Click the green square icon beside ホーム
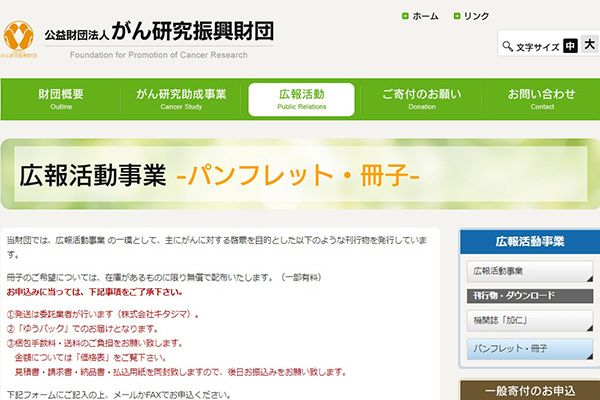 coord(405,17)
